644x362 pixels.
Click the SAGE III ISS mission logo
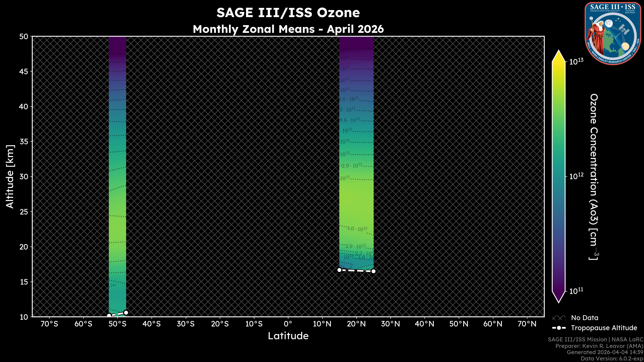(x=613, y=33)
